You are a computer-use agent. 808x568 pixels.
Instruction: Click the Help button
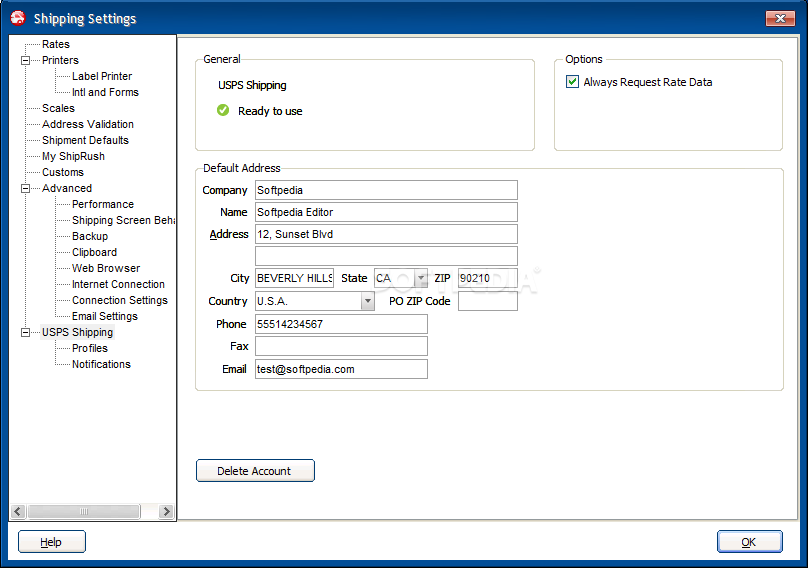click(x=52, y=542)
